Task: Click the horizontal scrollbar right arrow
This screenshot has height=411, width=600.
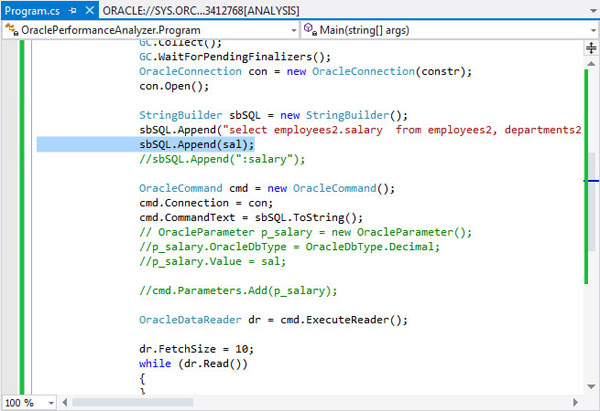Action: point(575,402)
